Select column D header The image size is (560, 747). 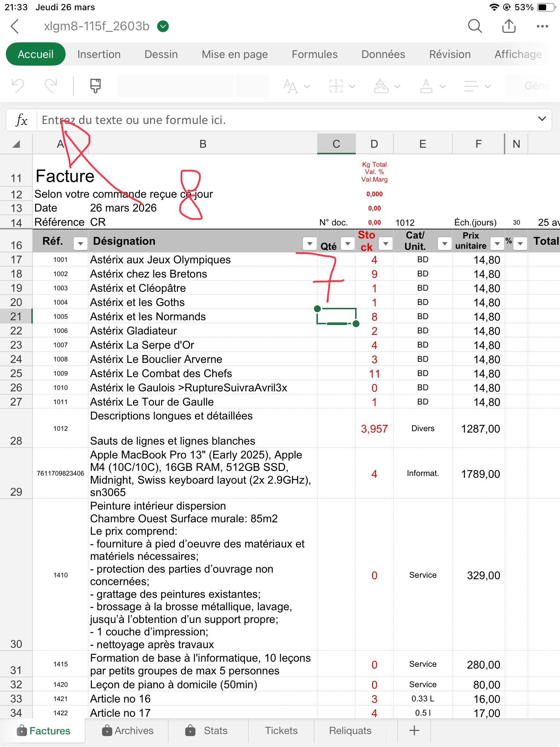pos(374,144)
